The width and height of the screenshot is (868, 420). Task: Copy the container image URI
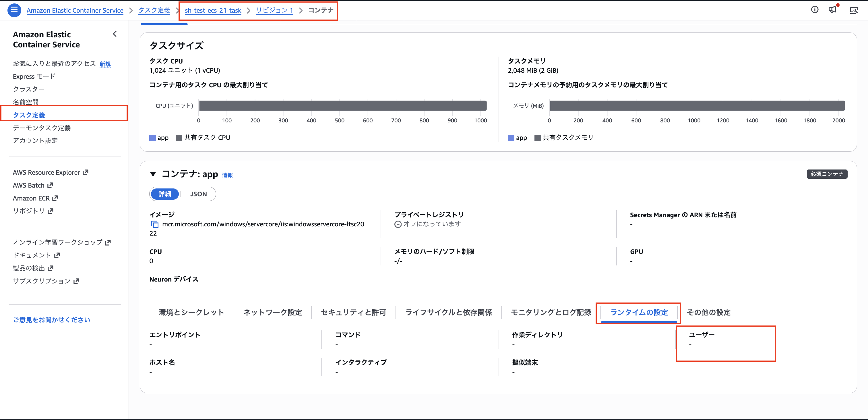(155, 224)
